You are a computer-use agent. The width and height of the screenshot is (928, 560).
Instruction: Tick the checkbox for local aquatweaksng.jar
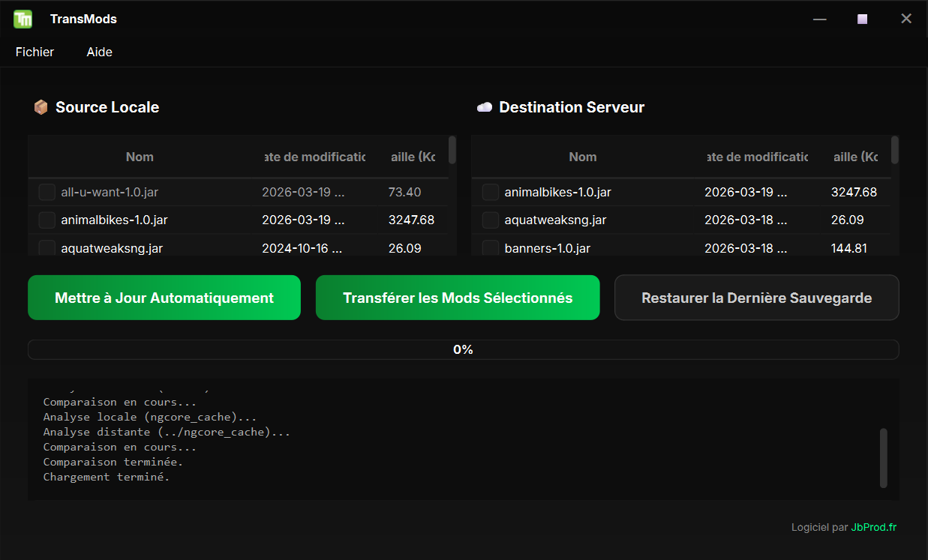47,247
